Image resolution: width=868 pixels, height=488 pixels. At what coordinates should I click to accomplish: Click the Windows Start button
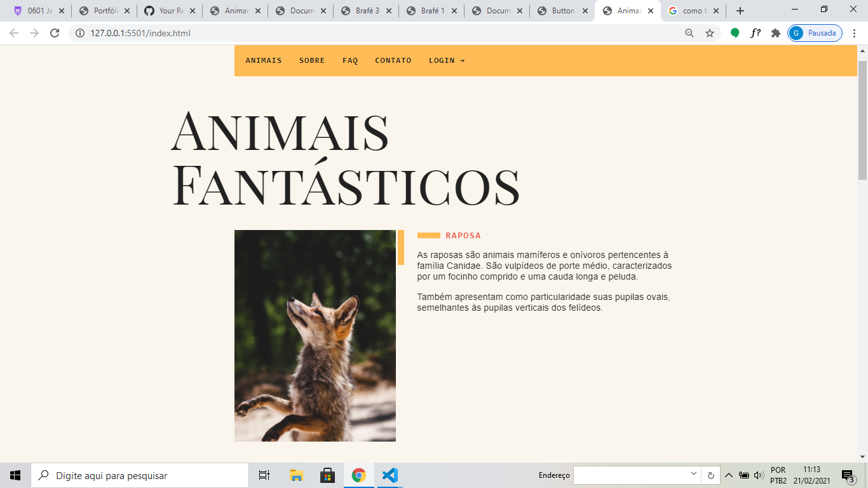coord(15,475)
